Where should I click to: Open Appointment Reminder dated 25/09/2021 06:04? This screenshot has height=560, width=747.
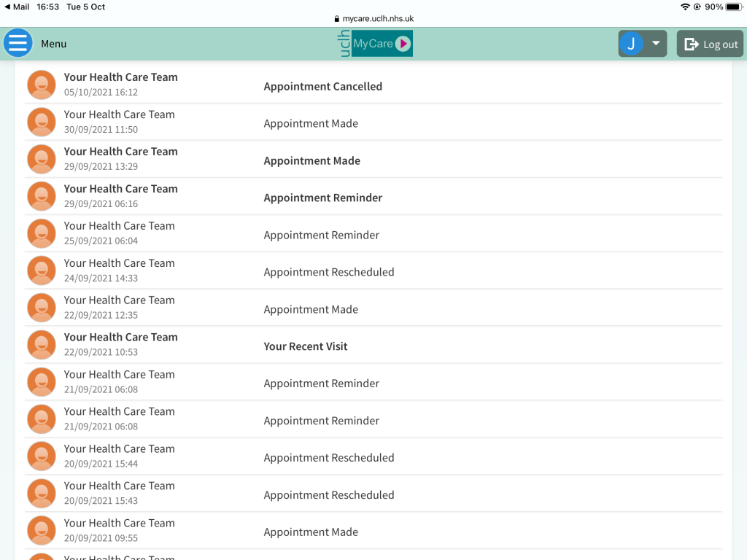pyautogui.click(x=321, y=235)
